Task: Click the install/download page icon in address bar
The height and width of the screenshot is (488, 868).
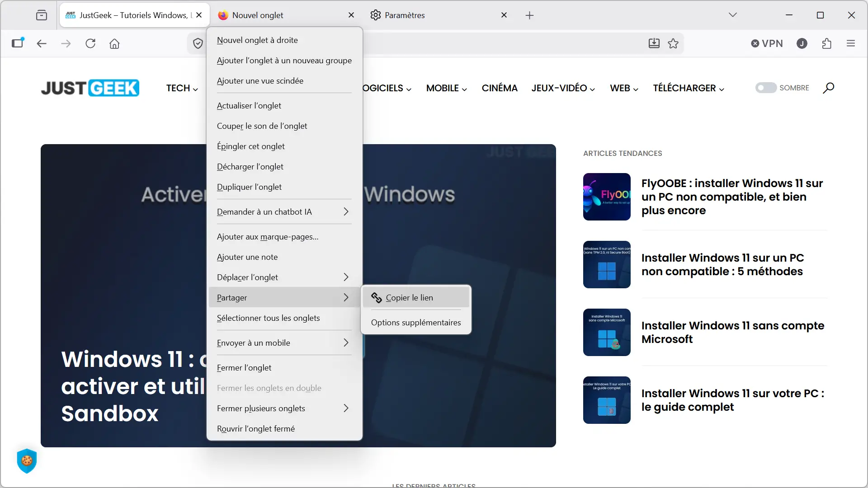Action: click(x=654, y=43)
